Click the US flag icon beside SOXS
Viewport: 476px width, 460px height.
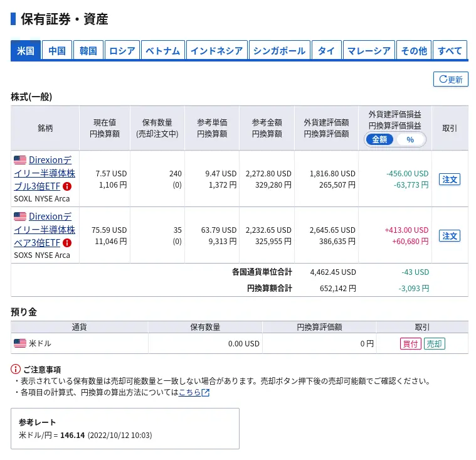pyautogui.click(x=20, y=217)
